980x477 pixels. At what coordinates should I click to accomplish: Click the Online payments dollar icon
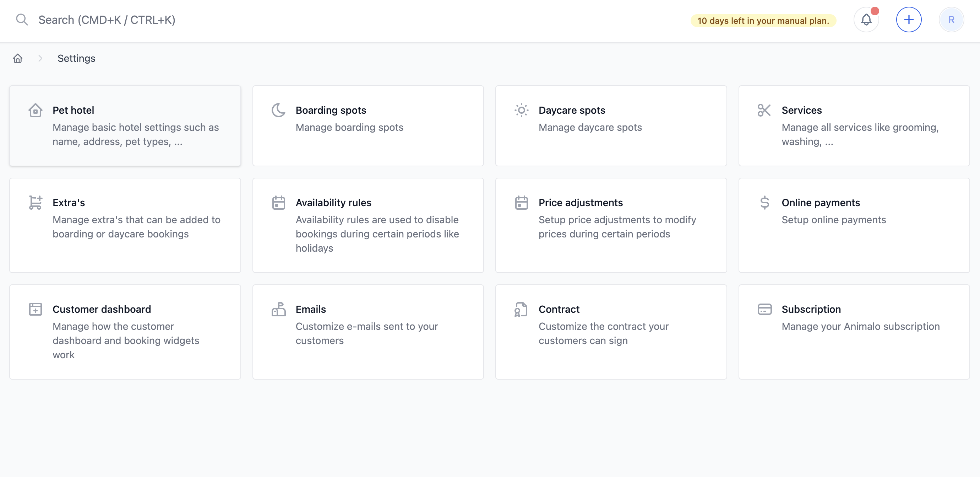pos(764,203)
